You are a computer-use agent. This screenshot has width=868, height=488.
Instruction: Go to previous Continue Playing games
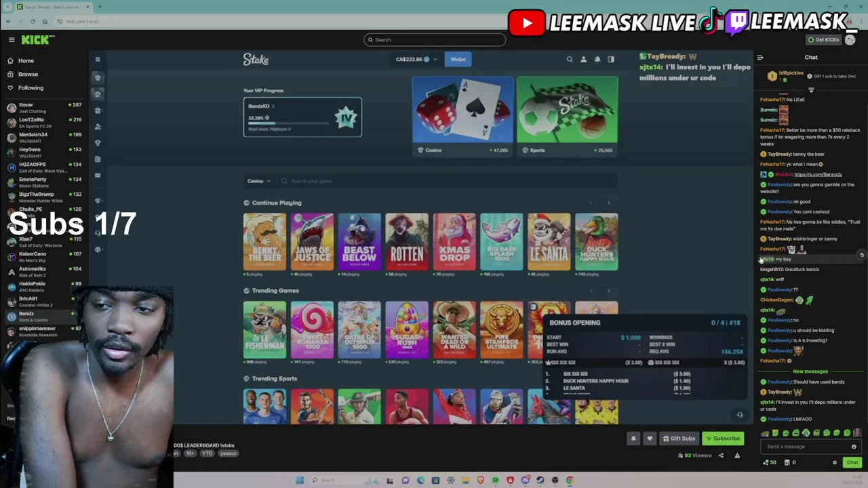tap(591, 203)
